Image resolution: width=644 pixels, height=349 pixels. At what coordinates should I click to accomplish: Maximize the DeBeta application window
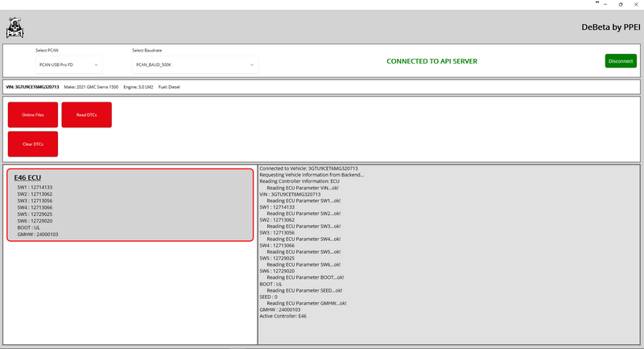click(x=619, y=4)
